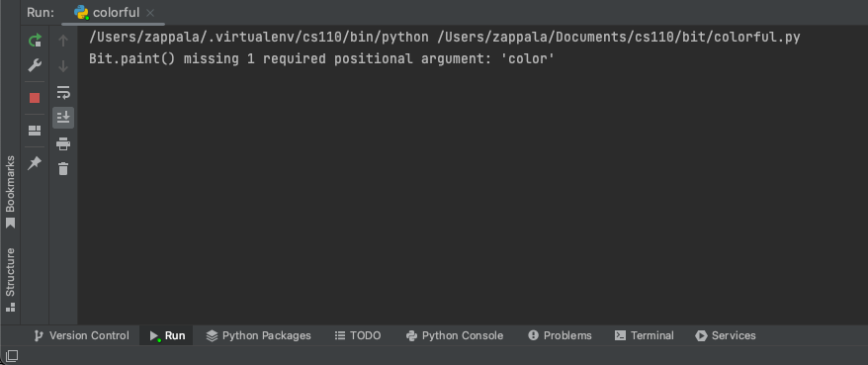Open the Services tool window
The image size is (868, 365).
[726, 335]
